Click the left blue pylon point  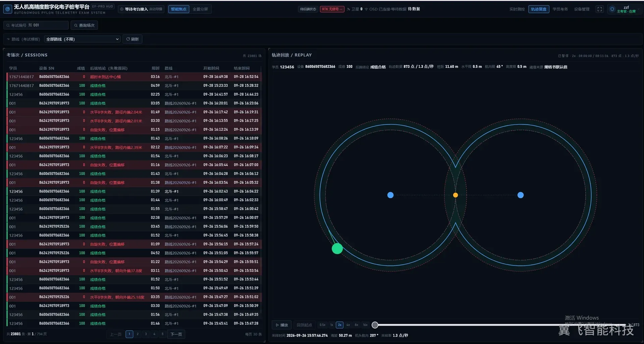pyautogui.click(x=390, y=195)
